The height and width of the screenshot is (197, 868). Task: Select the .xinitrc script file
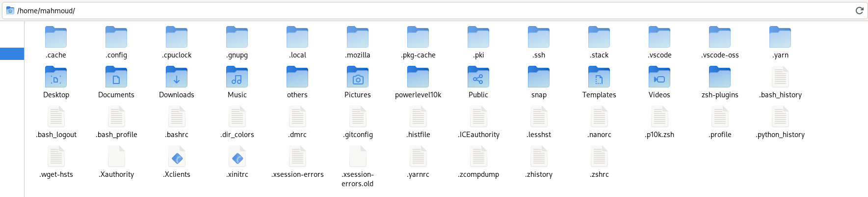point(237,158)
